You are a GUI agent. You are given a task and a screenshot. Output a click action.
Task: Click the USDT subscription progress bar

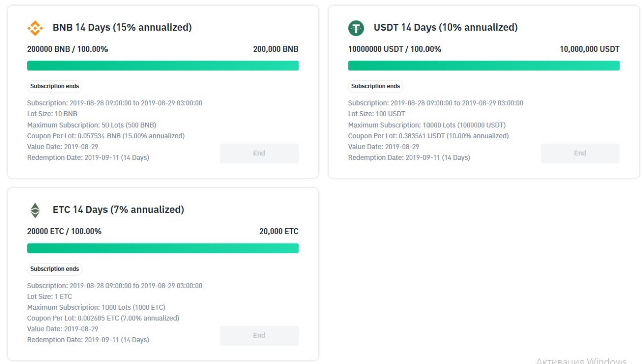pos(484,66)
